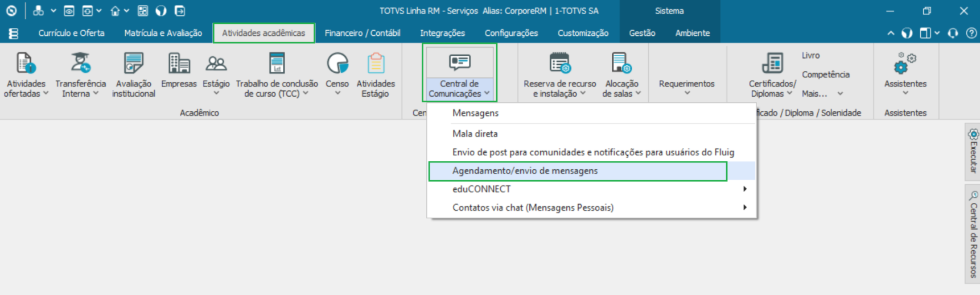The image size is (980, 295).
Task: Open the Customização tab
Action: click(583, 33)
